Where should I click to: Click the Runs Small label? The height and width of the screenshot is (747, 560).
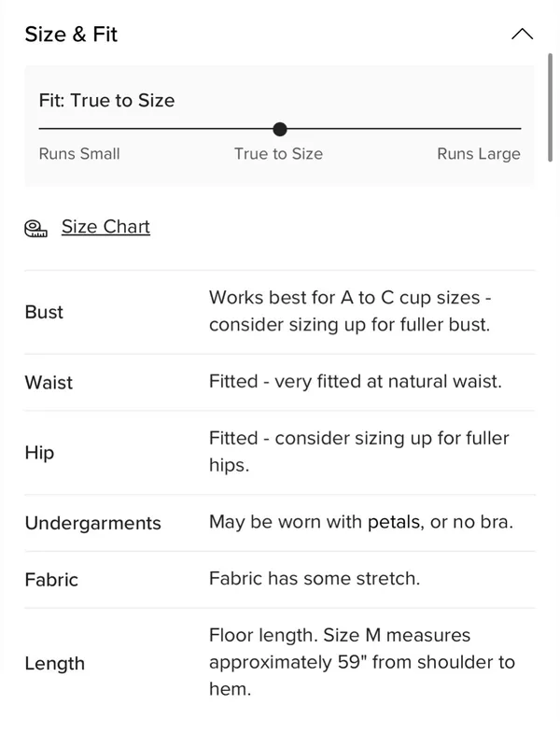[x=79, y=154]
